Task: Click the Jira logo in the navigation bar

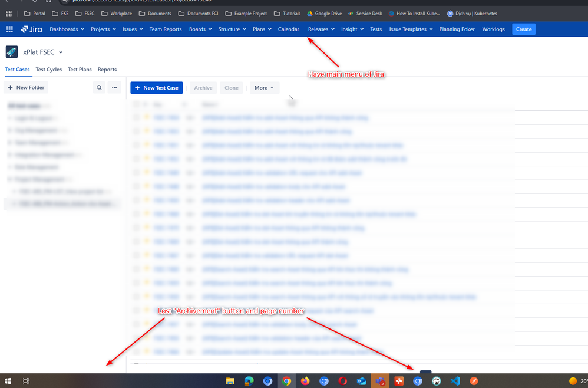Action: click(31, 29)
